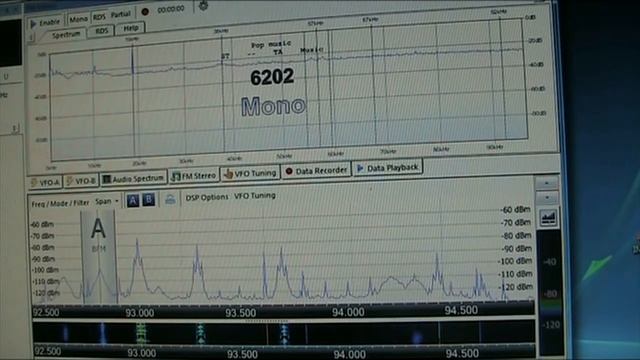The height and width of the screenshot is (360, 640).
Task: Click the lock icon beside B
Action: [x=170, y=199]
